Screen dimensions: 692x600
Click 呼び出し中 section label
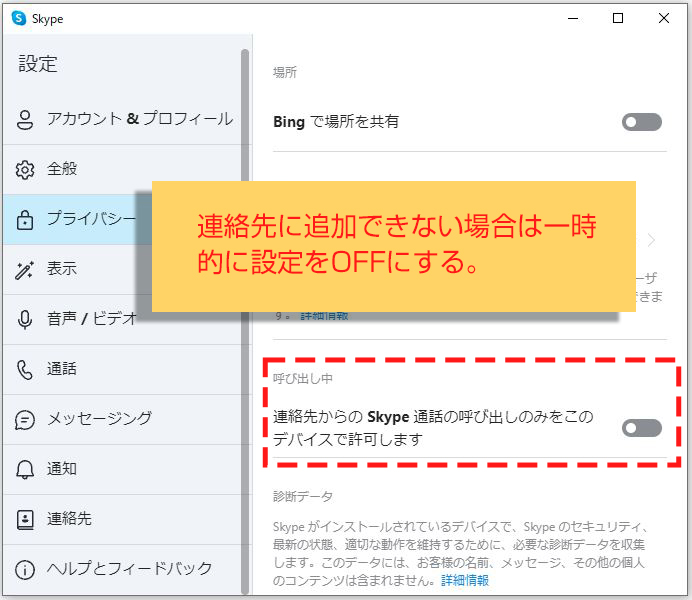(303, 379)
